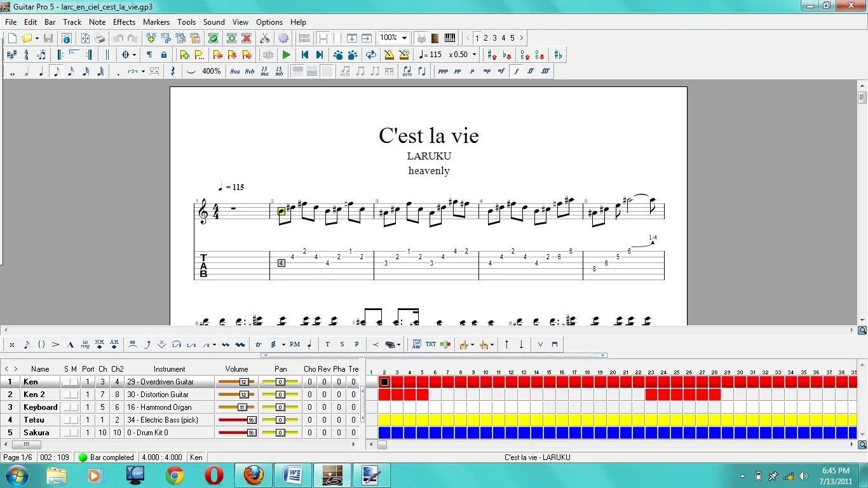This screenshot has height=488, width=868.
Task: Click the 8va octave icon
Action: tap(235, 72)
